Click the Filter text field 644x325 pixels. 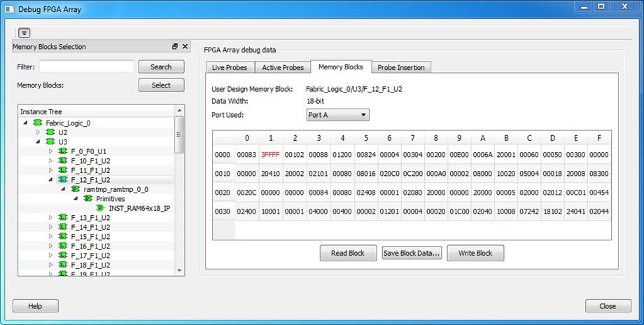[86, 67]
